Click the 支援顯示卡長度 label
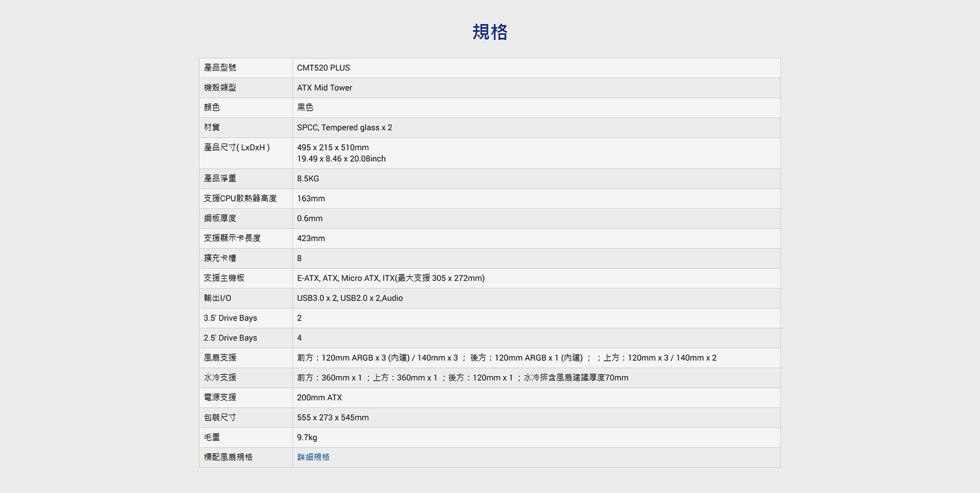Screen dimensions: 980x493 tap(232, 239)
